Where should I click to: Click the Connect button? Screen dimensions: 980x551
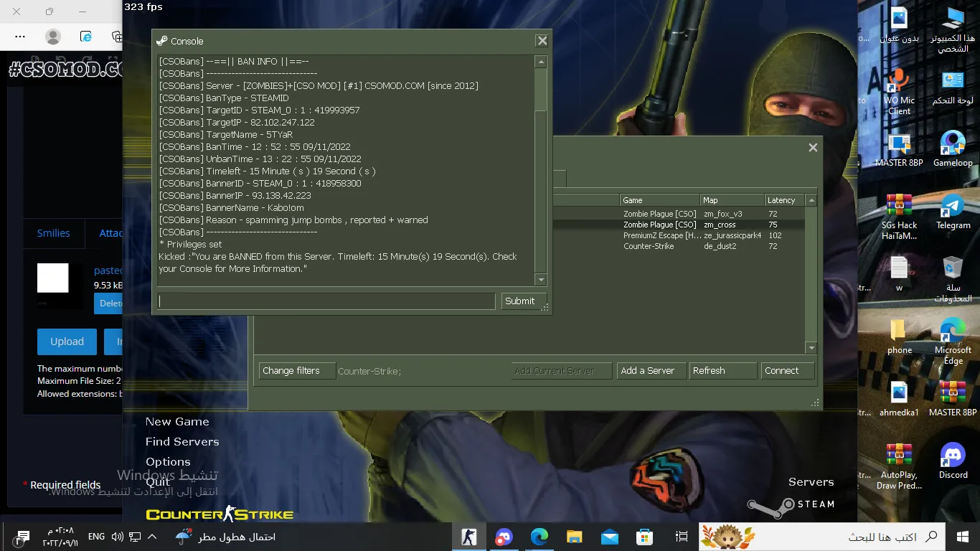point(787,371)
